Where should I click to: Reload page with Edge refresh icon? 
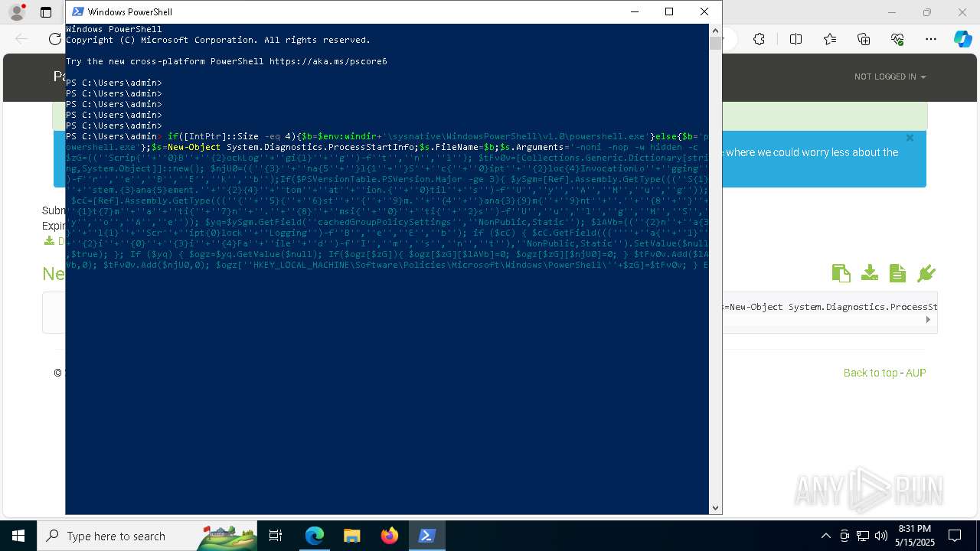(55, 39)
